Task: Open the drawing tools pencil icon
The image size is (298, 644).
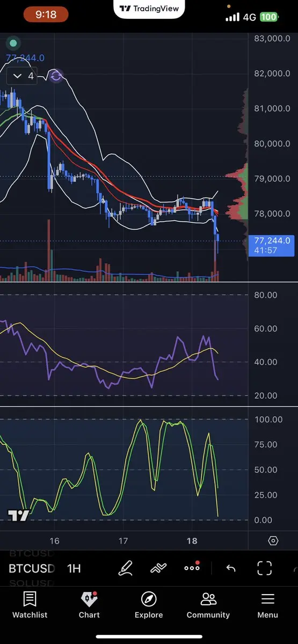Action: coord(126,568)
